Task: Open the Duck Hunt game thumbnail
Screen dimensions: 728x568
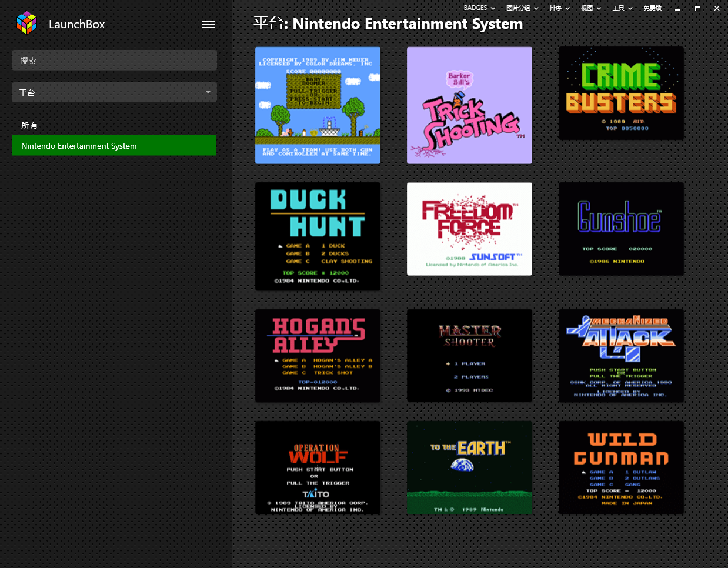Action: pos(318,236)
